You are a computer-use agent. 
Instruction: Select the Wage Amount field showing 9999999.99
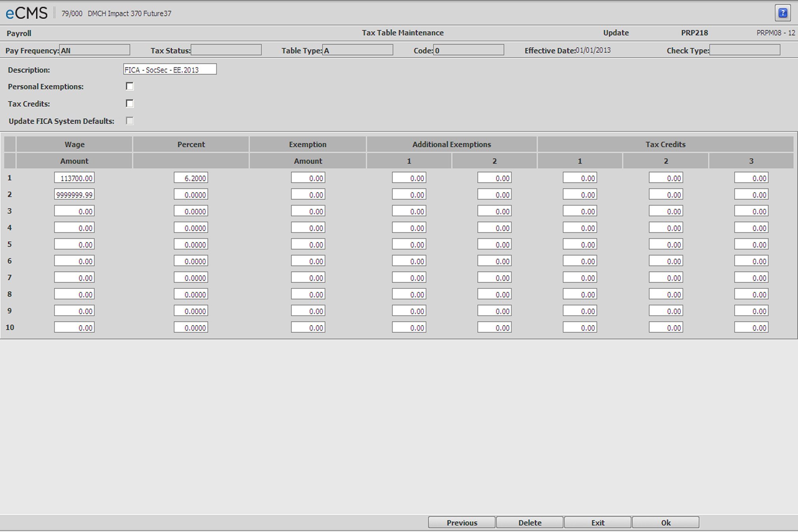point(74,194)
